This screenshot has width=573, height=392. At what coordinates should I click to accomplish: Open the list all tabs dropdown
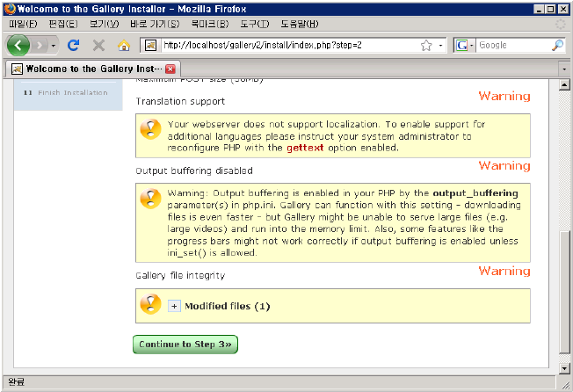(564, 69)
